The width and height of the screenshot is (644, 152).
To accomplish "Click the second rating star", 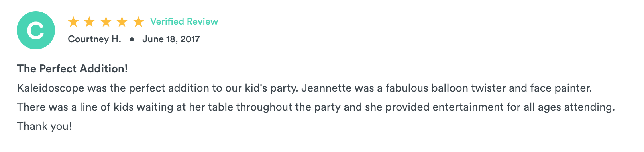I will (x=89, y=21).
